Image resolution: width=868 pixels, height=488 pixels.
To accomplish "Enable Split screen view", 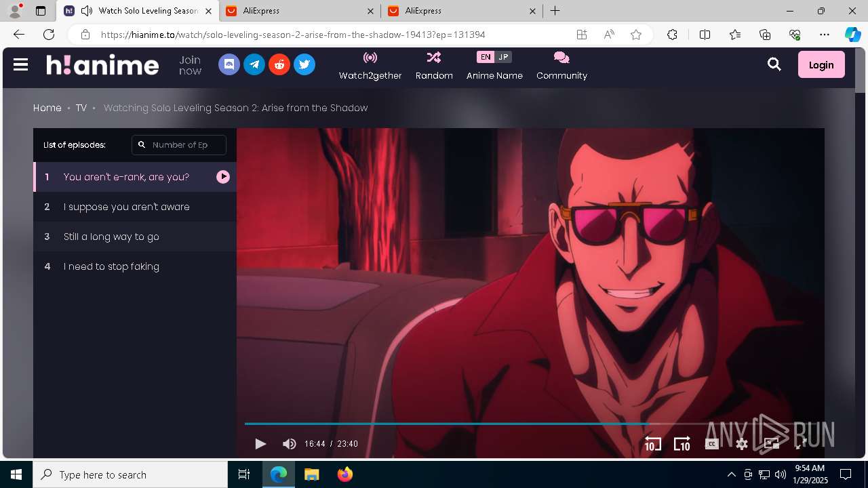I will [705, 35].
